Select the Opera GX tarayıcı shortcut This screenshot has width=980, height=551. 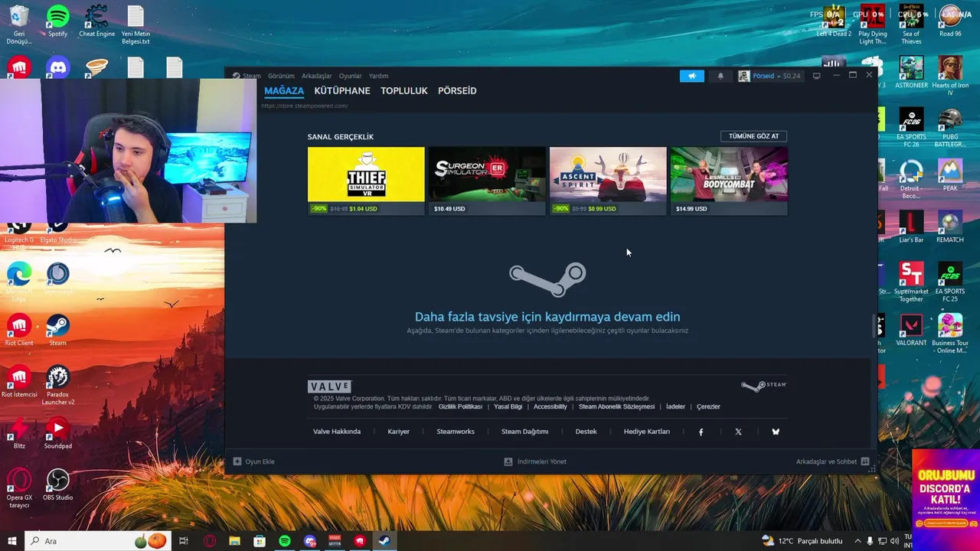point(19,488)
